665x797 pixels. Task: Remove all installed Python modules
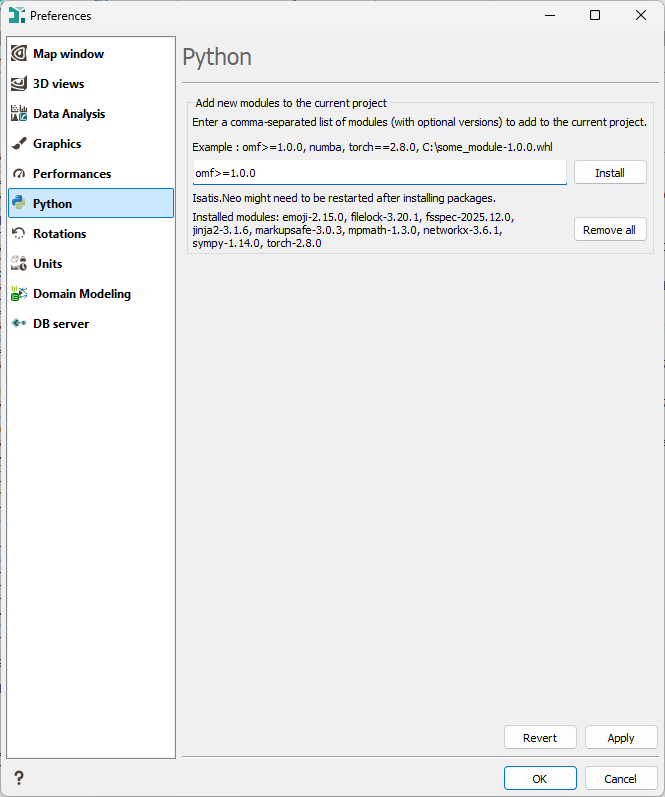pos(609,230)
